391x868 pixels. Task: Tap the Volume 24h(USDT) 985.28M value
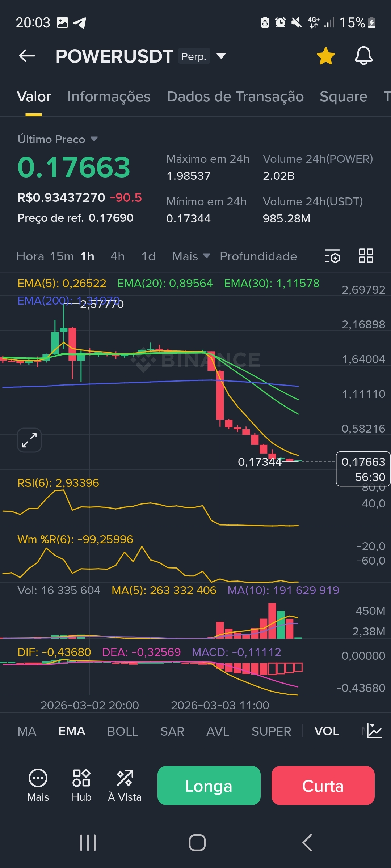point(286,218)
